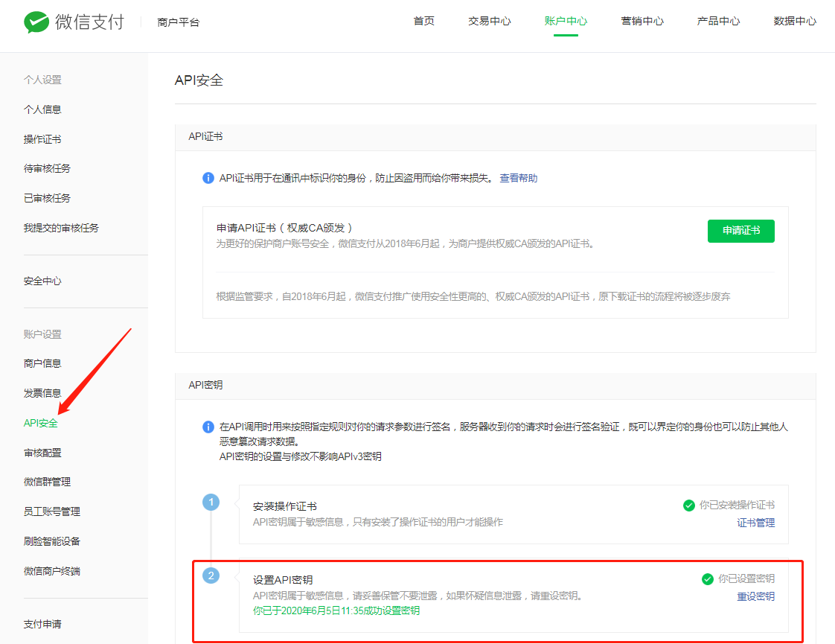Click the 你已安装操作证书 status text
This screenshot has width=835, height=644.
pyautogui.click(x=737, y=505)
